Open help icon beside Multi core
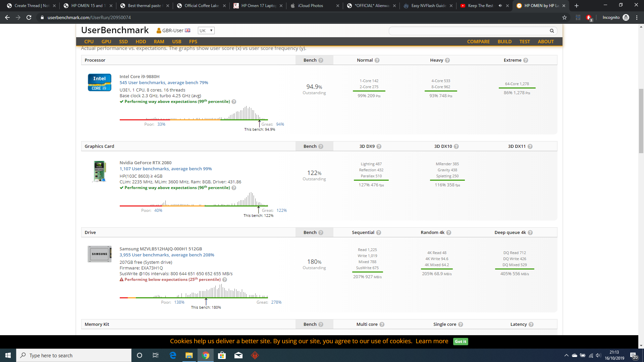This screenshot has width=644, height=362. pyautogui.click(x=382, y=324)
